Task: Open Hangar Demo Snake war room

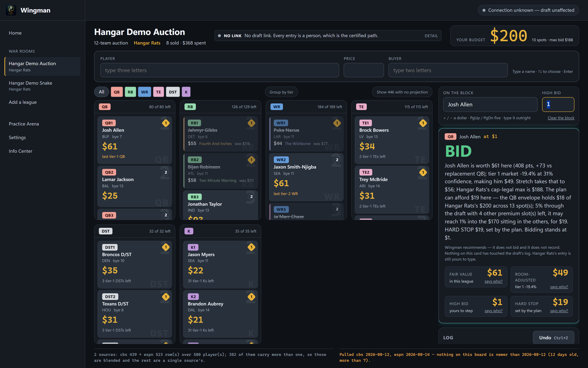Action: click(x=42, y=86)
